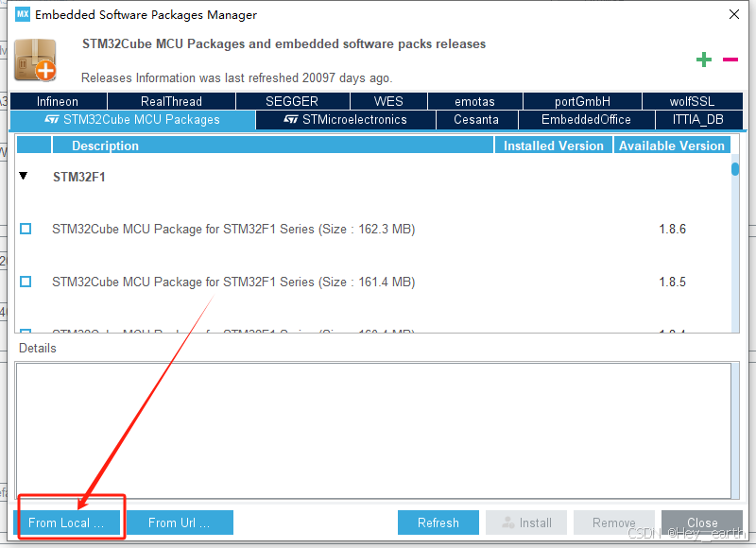Open the wolfSSL tab

point(693,101)
